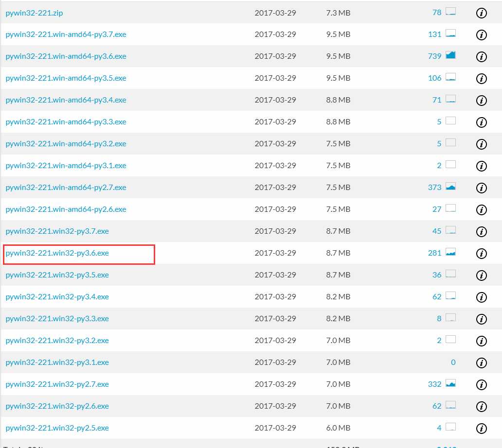Click download count 78 for pywin32-221.zip
Image resolution: width=502 pixels, height=448 pixels.
pos(437,13)
